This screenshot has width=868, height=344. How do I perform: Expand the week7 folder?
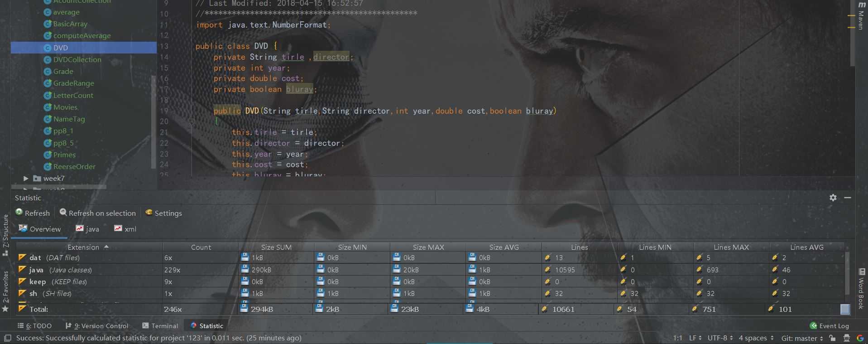[x=26, y=179]
